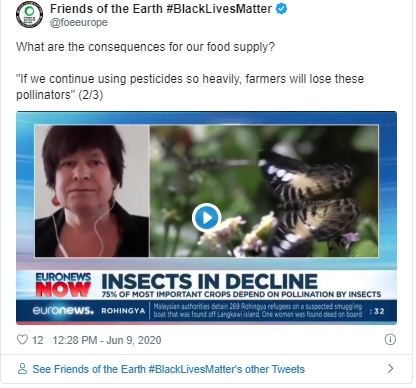Open the @foeeurope handle

click(x=79, y=22)
